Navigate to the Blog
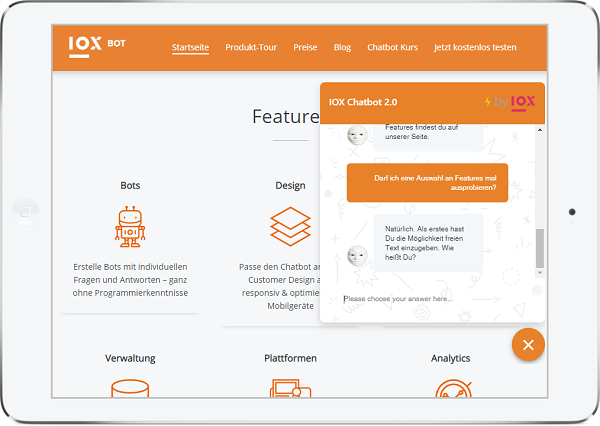 (x=342, y=47)
